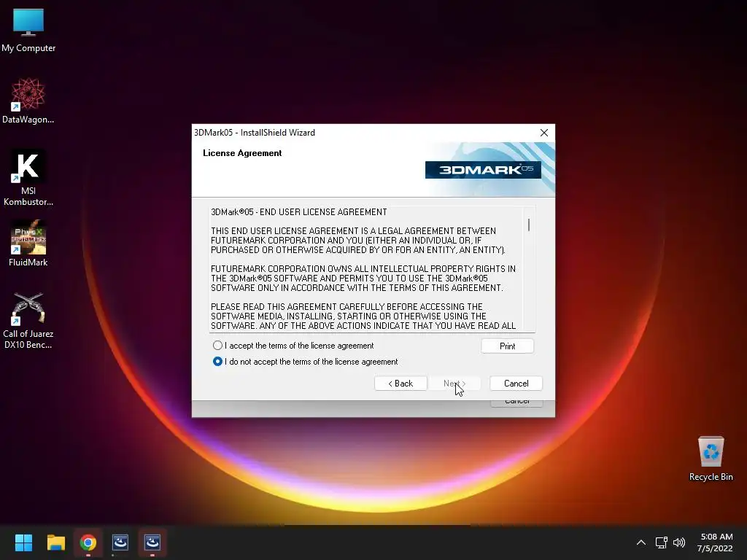Cancel the 3DMark05 installation
Image resolution: width=747 pixels, height=560 pixels.
(x=516, y=384)
